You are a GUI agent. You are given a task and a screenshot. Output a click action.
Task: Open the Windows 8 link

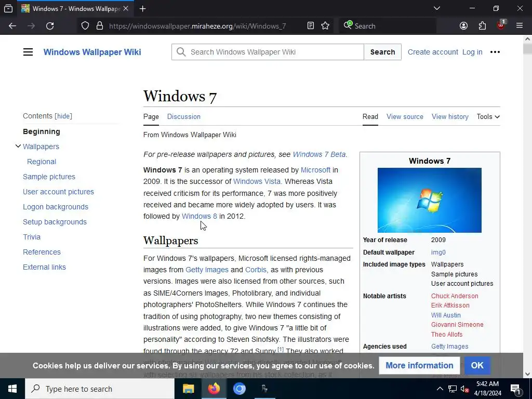[x=199, y=216]
